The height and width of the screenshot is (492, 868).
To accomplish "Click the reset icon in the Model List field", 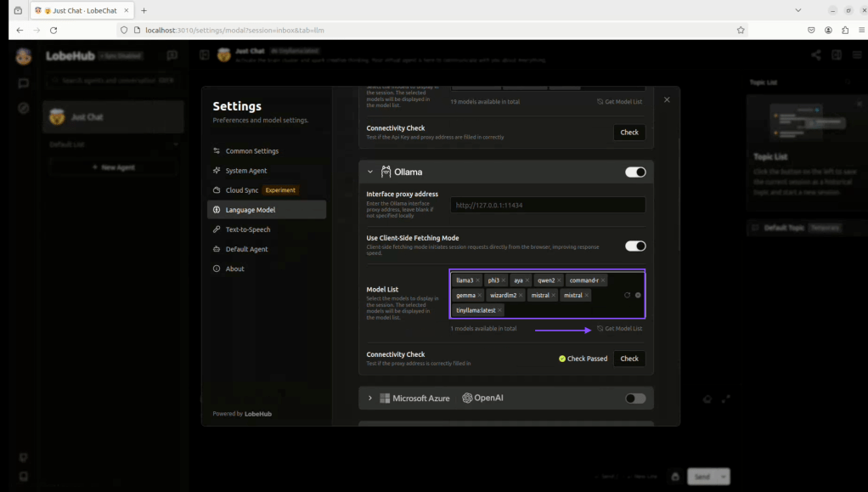I will click(627, 295).
